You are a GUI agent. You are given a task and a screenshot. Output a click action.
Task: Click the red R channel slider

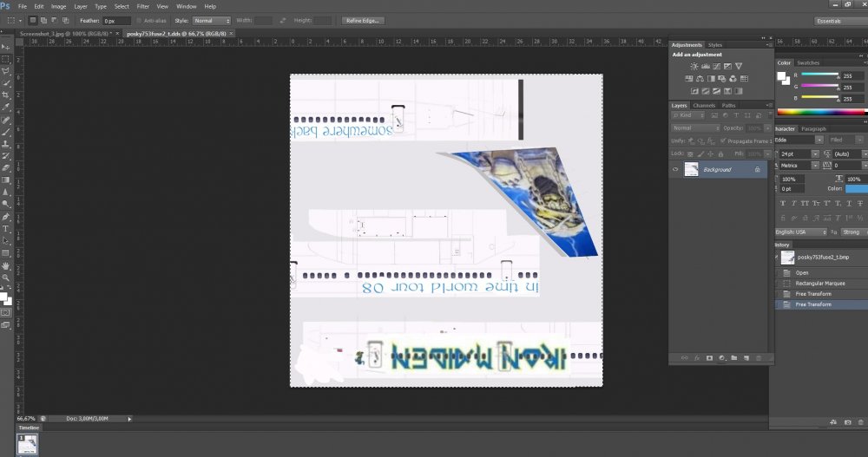pos(820,74)
